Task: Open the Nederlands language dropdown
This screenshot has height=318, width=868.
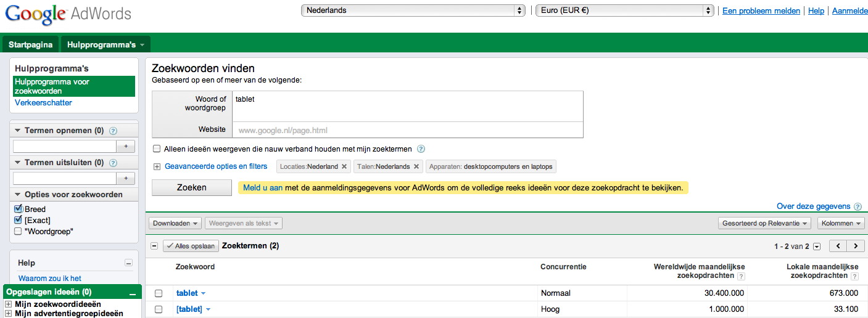Action: (413, 10)
